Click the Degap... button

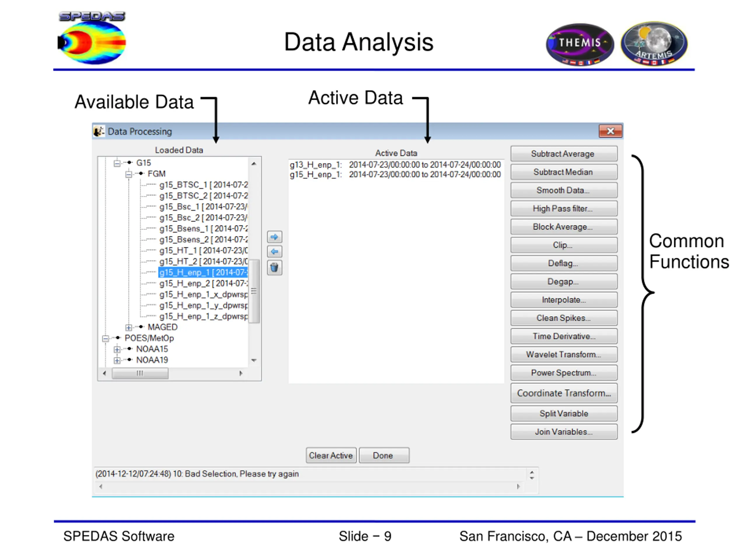pos(564,281)
